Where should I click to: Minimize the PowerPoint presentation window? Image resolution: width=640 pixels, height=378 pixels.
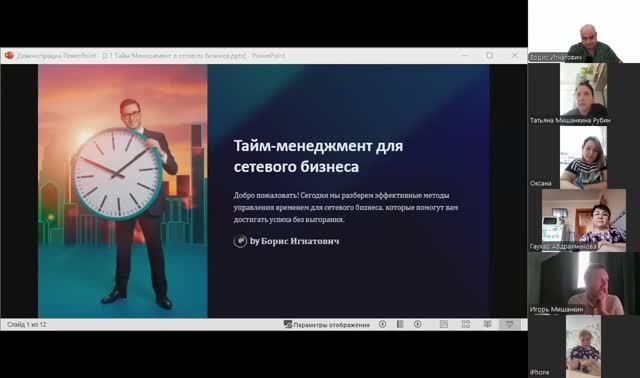(465, 55)
